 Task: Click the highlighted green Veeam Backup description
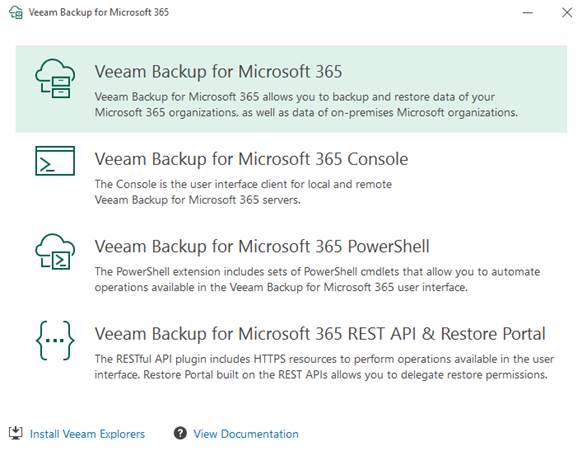pos(306,105)
